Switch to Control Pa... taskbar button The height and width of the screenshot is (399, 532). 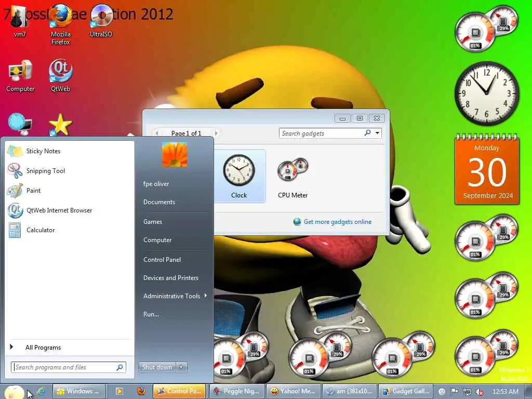coord(179,391)
